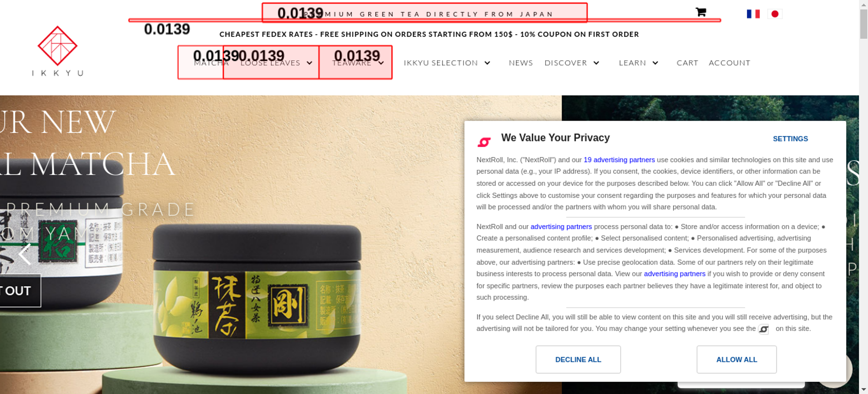Switch to French via the flag icon
Screen dimensions: 868x394
tap(753, 14)
